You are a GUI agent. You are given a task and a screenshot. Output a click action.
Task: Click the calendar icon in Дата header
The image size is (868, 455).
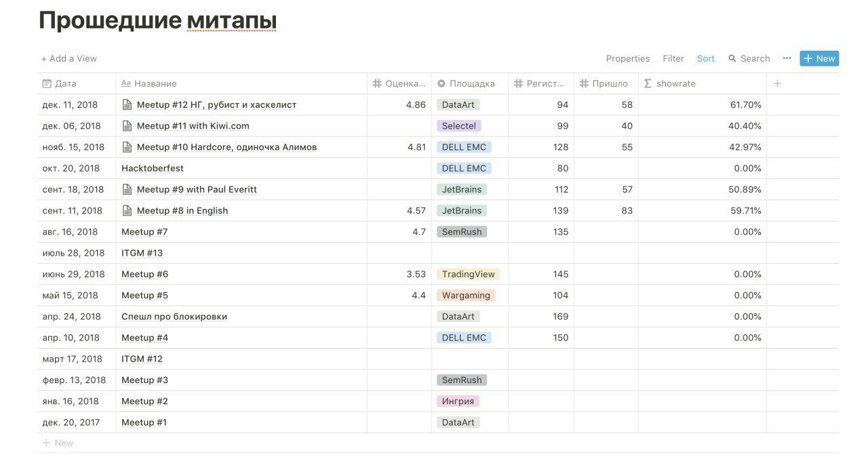(47, 83)
